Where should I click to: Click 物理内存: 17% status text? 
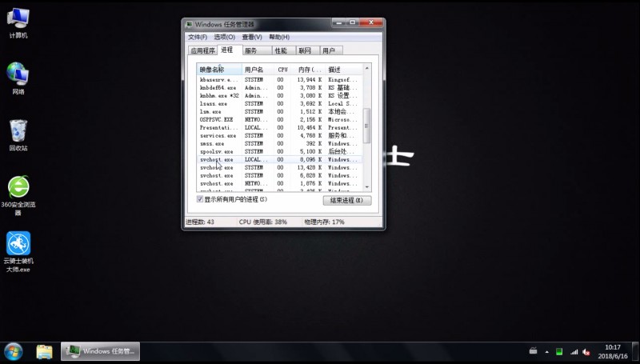tap(325, 222)
